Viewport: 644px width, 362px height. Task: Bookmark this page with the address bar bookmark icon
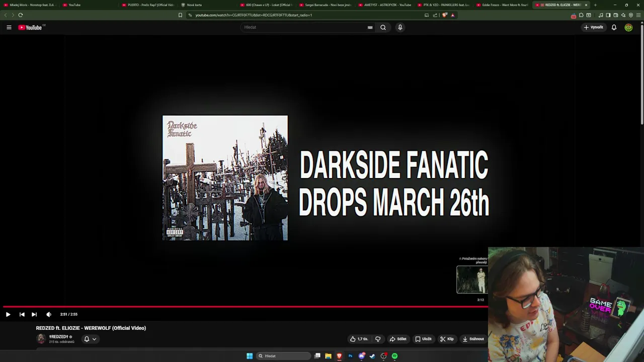pos(180,15)
